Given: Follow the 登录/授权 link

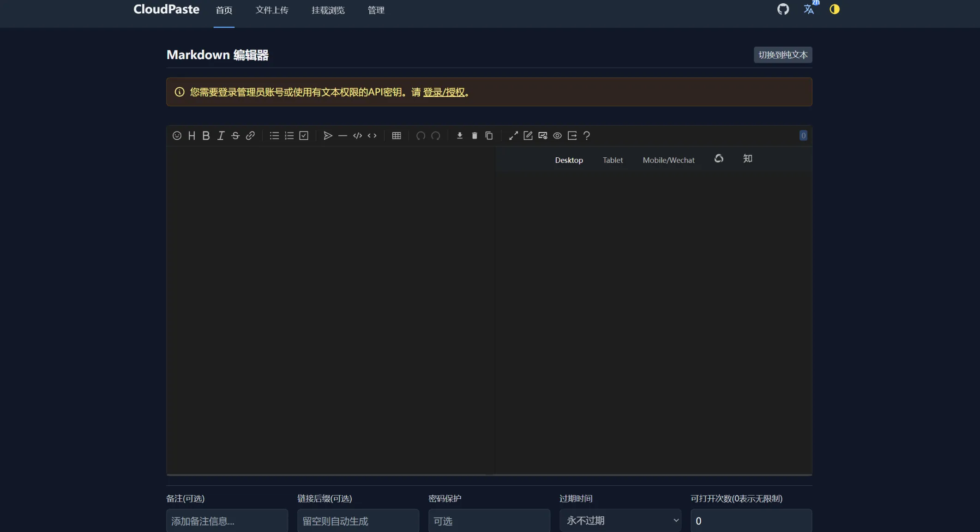Looking at the screenshot, I should 444,92.
